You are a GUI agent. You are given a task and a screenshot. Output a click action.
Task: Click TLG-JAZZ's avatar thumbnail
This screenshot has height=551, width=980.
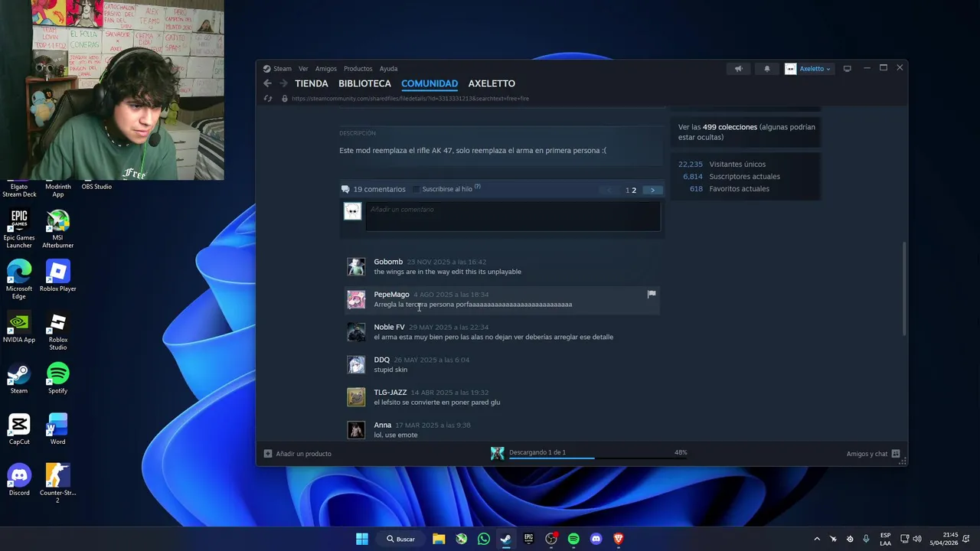356,397
